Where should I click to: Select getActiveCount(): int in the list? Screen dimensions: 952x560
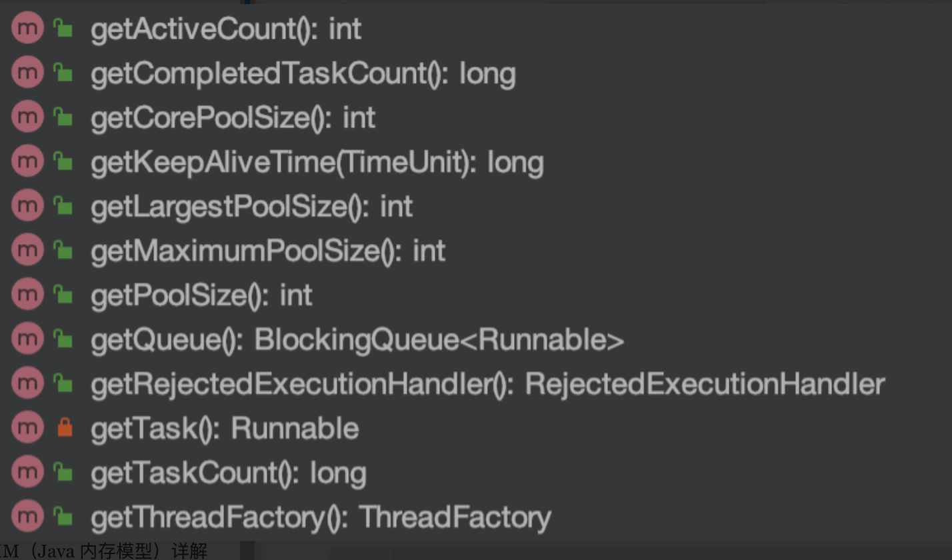pos(226,29)
